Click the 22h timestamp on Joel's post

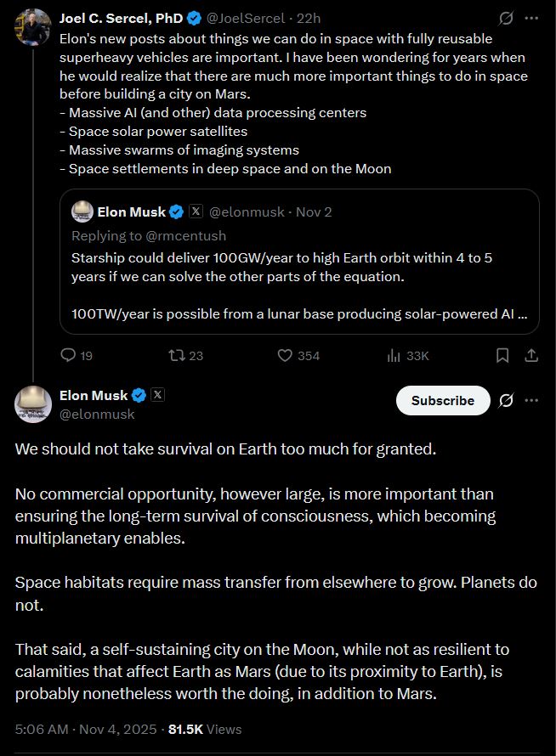(308, 18)
